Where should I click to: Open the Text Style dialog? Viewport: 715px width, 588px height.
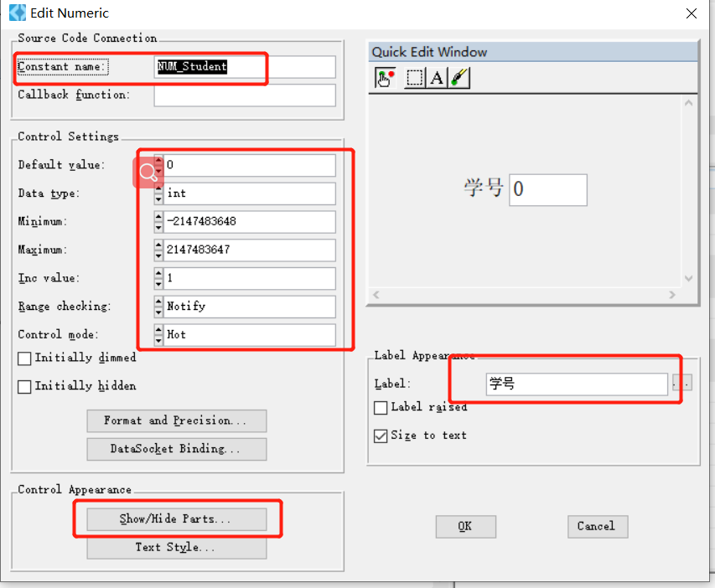176,547
